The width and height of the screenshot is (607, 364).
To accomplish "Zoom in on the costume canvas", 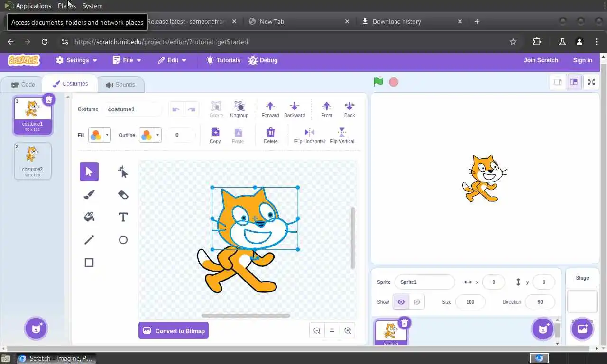I will tap(348, 331).
